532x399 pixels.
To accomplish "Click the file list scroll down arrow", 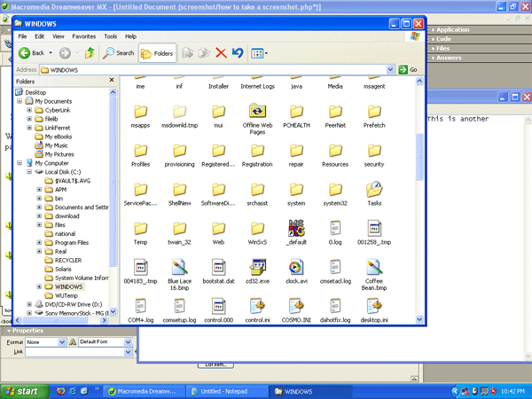I will tap(419, 319).
